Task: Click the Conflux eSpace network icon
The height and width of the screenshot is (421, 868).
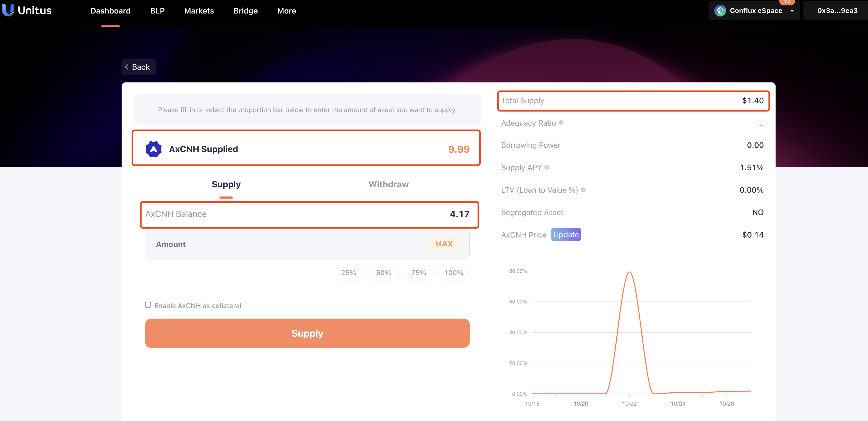Action: tap(720, 11)
